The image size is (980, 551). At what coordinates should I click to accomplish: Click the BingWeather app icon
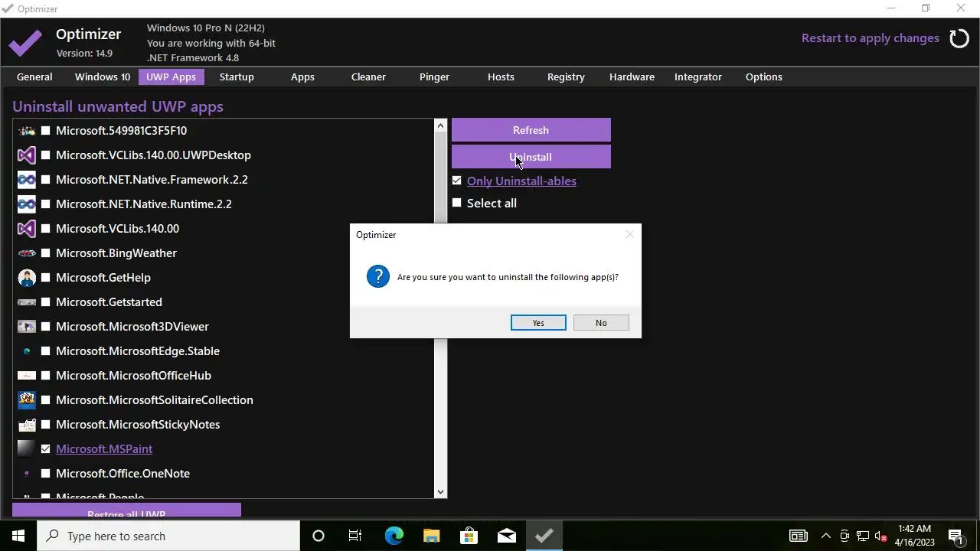pyautogui.click(x=27, y=253)
